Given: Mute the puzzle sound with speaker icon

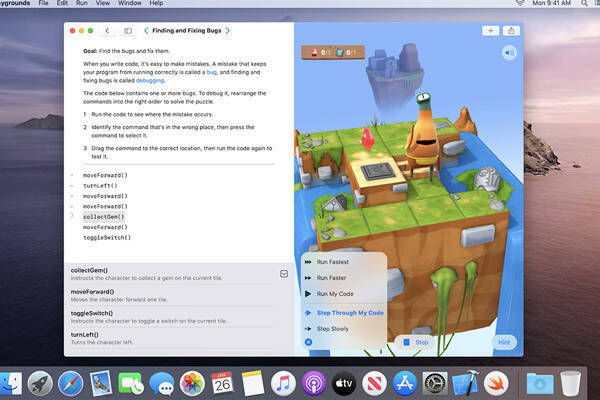Looking at the screenshot, I should click(509, 52).
